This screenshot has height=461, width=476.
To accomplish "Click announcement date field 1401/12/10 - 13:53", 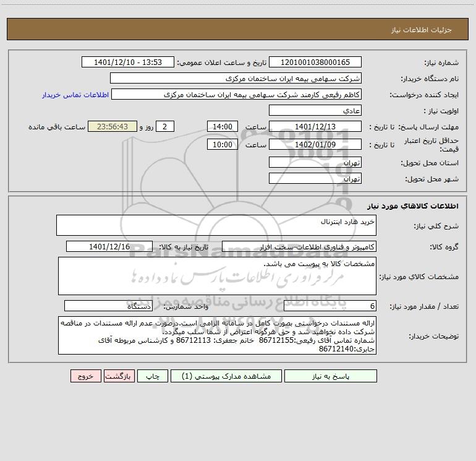I will point(128,62).
